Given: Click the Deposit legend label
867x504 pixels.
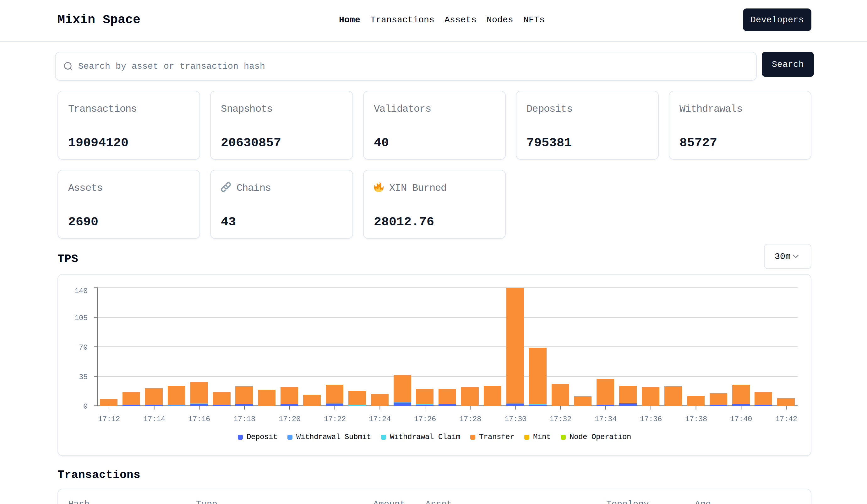Looking at the screenshot, I should point(262,437).
